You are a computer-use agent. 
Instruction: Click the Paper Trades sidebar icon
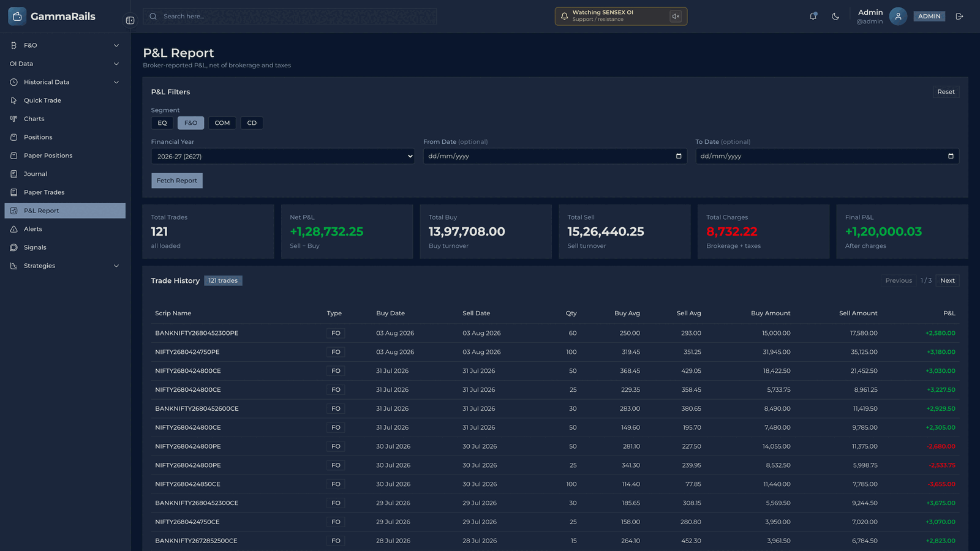(x=13, y=192)
